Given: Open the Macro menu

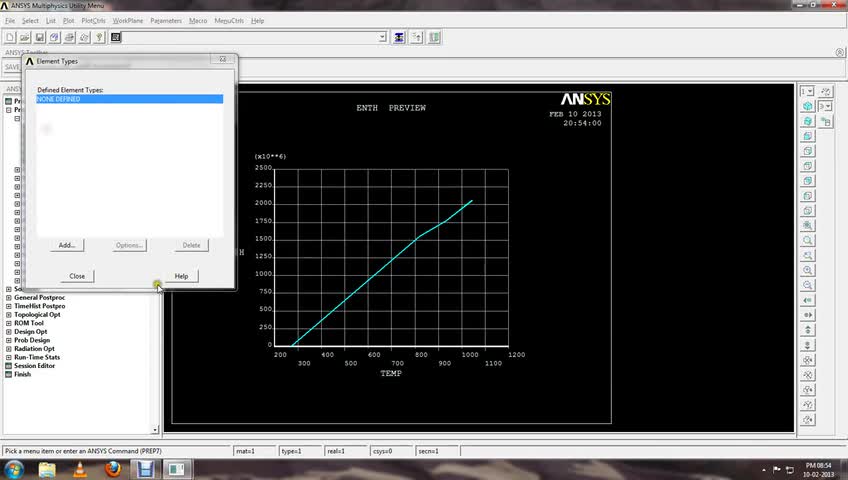Looking at the screenshot, I should (198, 21).
